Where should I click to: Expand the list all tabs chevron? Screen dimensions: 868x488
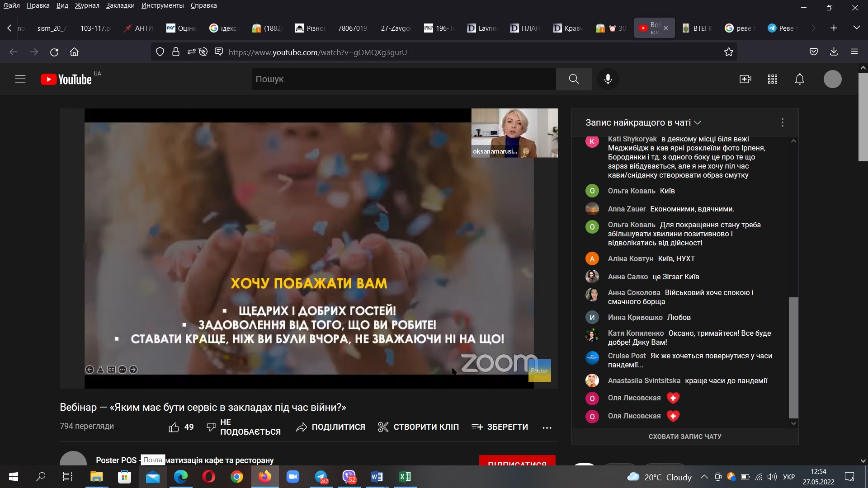pyautogui.click(x=856, y=28)
